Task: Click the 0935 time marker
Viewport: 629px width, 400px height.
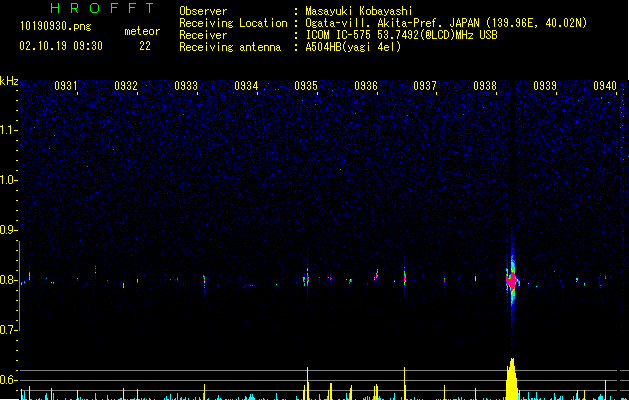Action: click(x=306, y=86)
